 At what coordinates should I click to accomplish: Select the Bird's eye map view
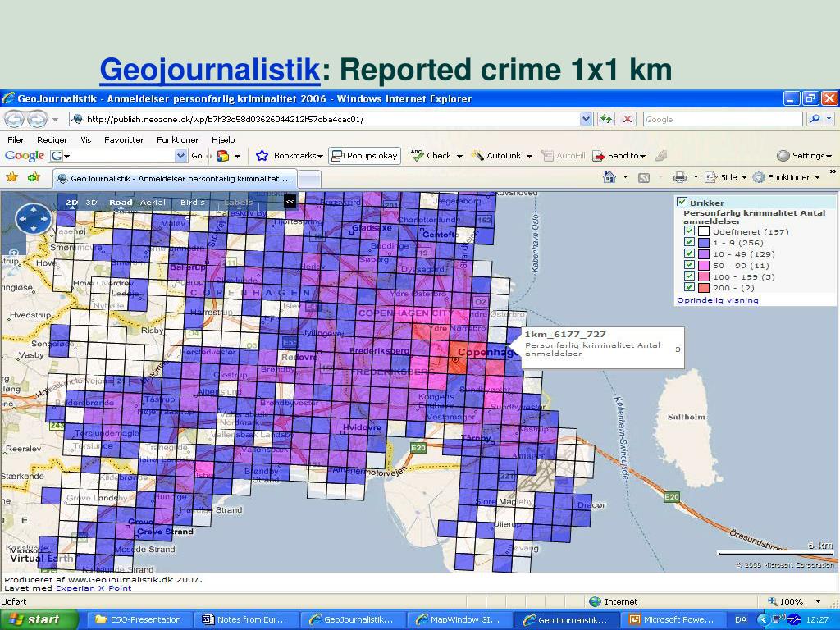click(x=192, y=203)
